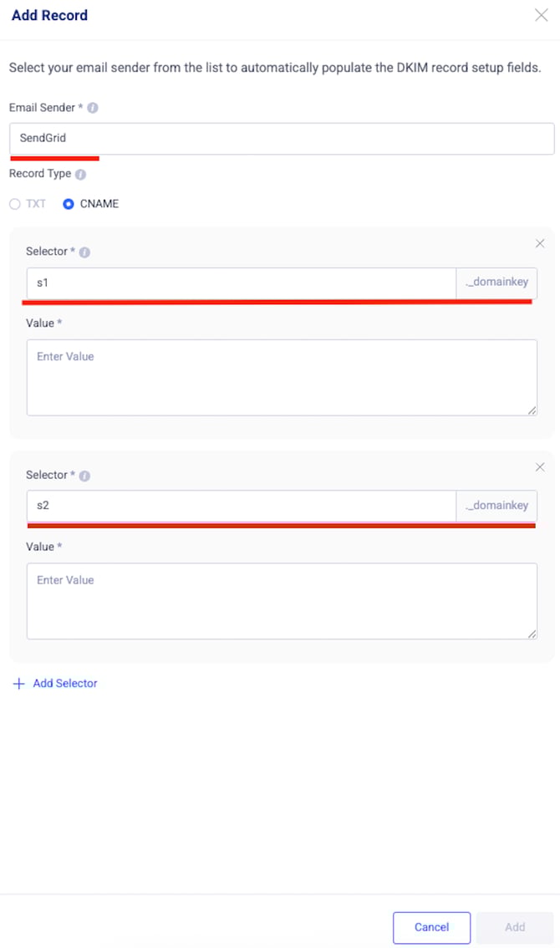Click the s1 selector input field
The width and height of the screenshot is (560, 948).
(242, 283)
